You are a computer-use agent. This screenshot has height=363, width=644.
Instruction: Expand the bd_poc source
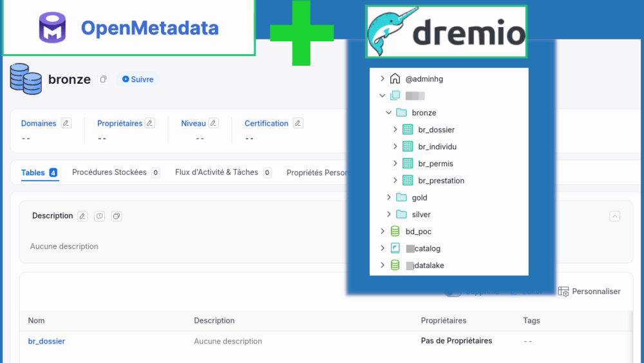click(383, 231)
